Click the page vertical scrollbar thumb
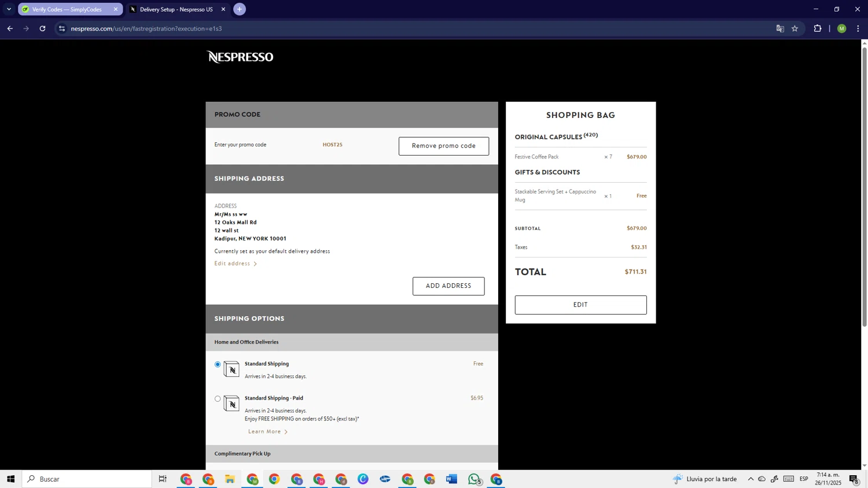 [865, 186]
